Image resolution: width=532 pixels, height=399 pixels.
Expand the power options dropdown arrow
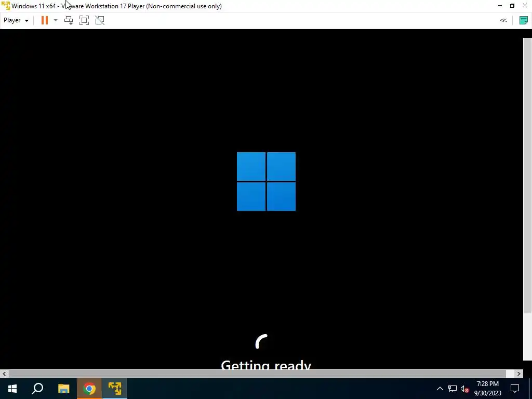(x=56, y=20)
